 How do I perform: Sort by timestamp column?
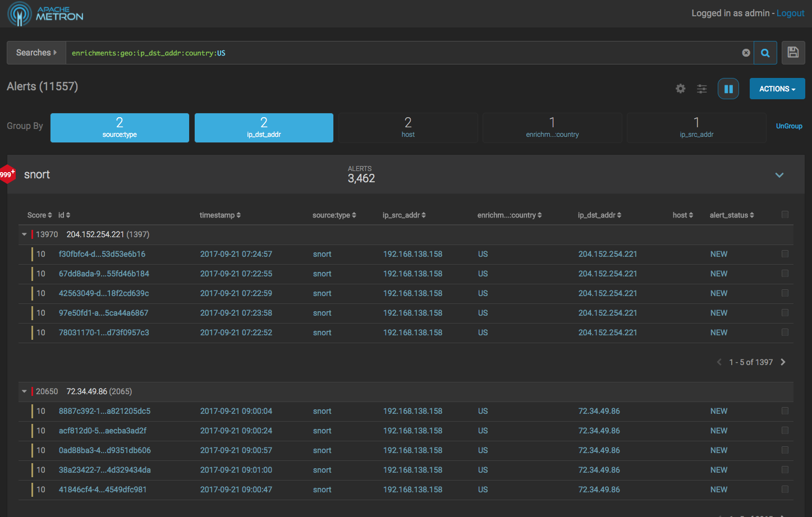pyautogui.click(x=220, y=215)
